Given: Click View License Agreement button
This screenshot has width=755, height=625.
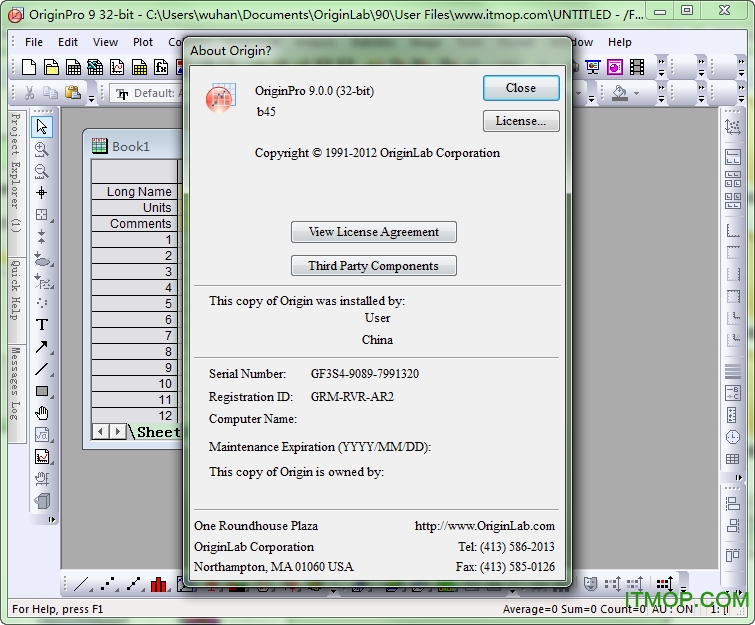Looking at the screenshot, I should [x=374, y=232].
